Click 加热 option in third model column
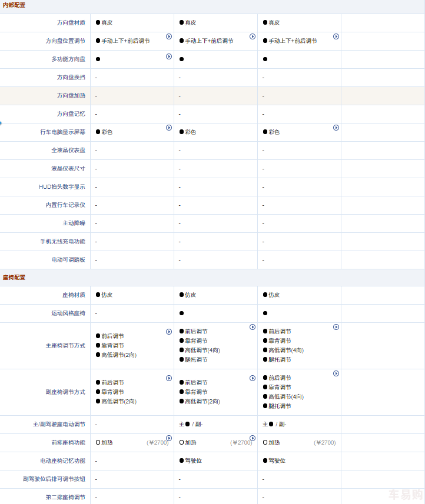 pos(274,443)
